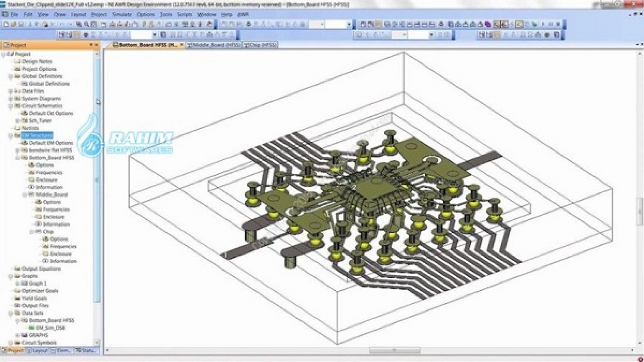Collapse the Chip tree node
The image size is (644, 362).
[x=32, y=232]
